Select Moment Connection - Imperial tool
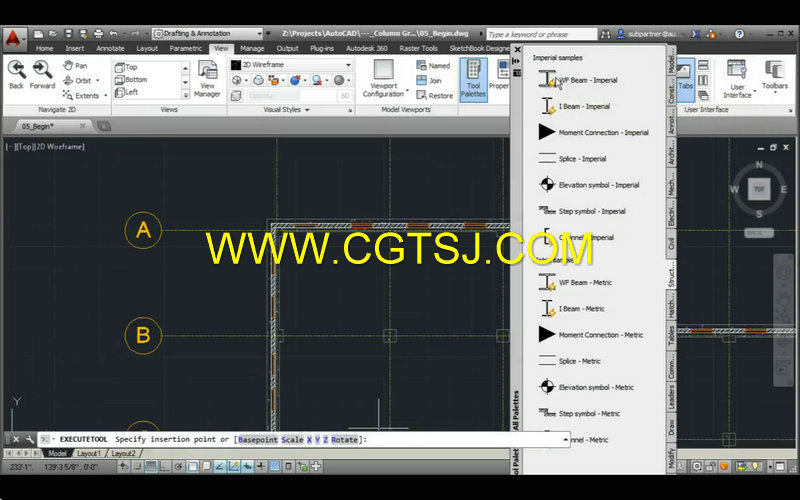This screenshot has width=800, height=500. click(593, 133)
